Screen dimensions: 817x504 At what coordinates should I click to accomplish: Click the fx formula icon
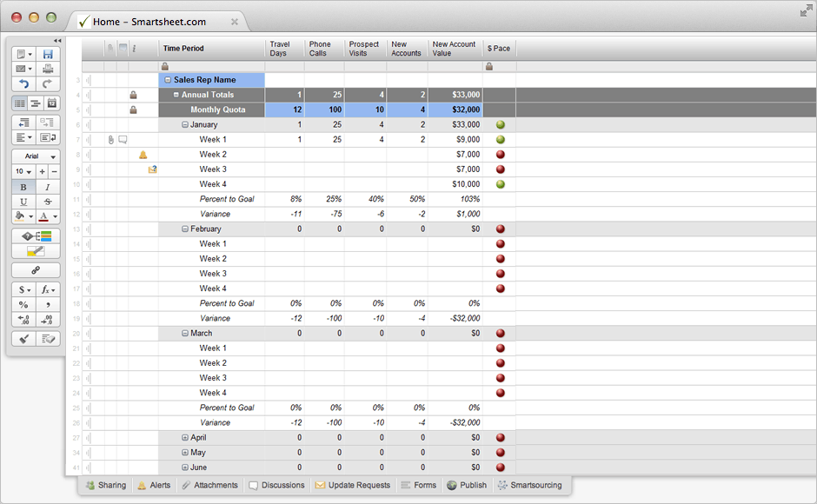pos(47,288)
